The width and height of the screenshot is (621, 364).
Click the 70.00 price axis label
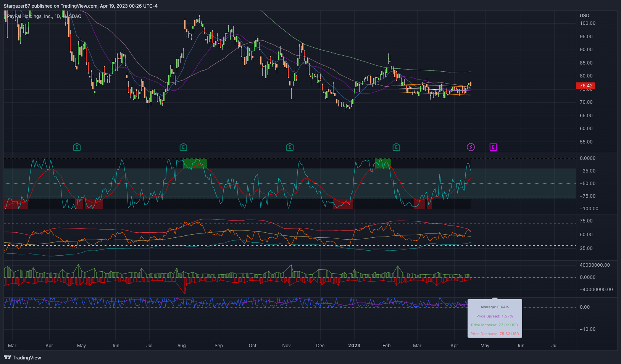[586, 102]
